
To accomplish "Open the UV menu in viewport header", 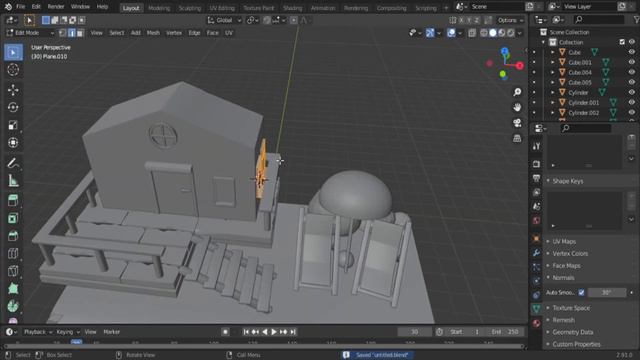I will 229,33.
